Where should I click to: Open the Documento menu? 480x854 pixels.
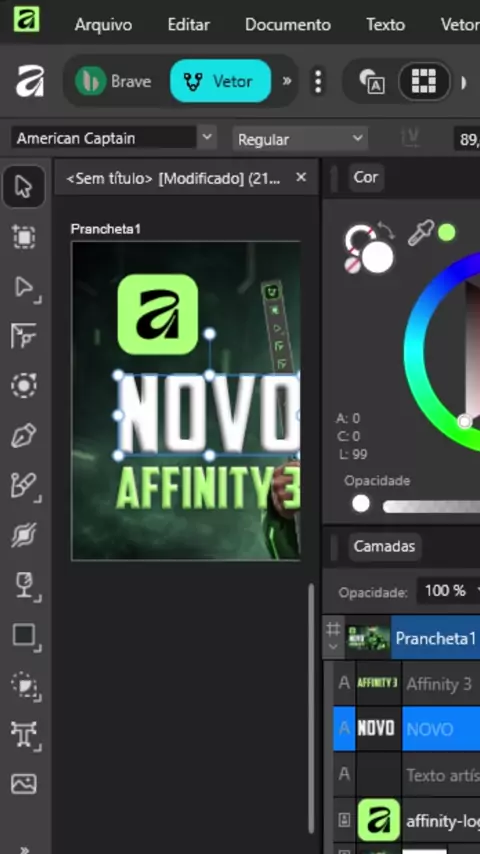point(288,25)
